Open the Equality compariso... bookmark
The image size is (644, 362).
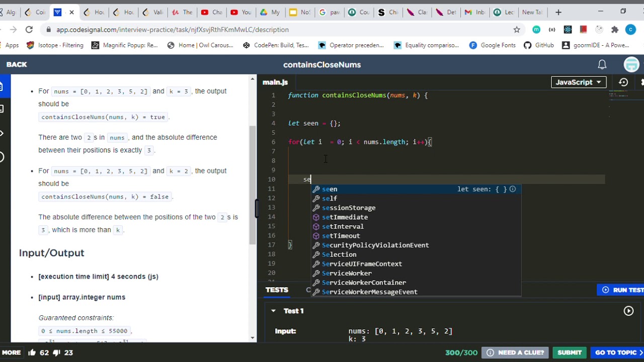point(427,45)
